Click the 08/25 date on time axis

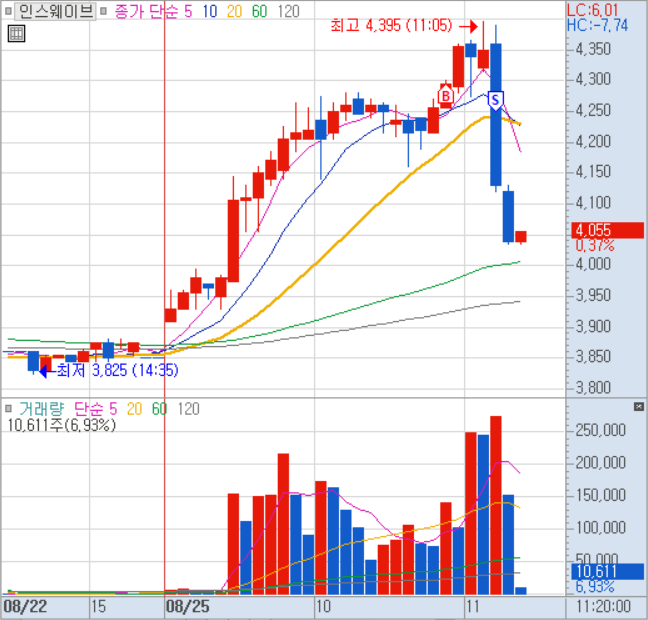187,606
